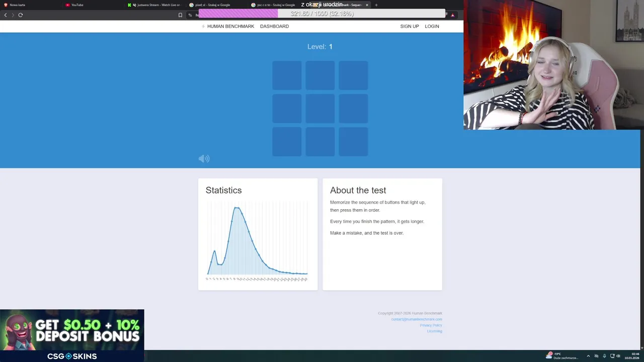Click the bottom-middle square of the sequence grid
The height and width of the screenshot is (362, 644).
(320, 142)
